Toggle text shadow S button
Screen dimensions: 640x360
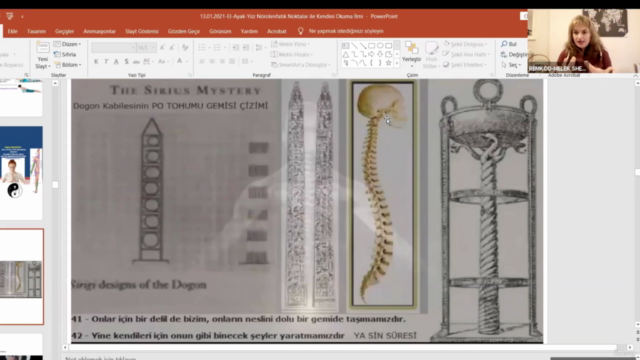pyautogui.click(x=127, y=62)
